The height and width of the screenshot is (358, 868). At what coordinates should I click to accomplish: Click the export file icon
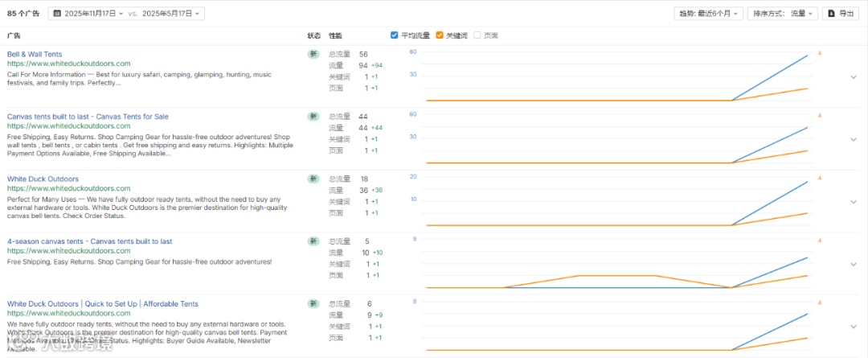[x=832, y=14]
